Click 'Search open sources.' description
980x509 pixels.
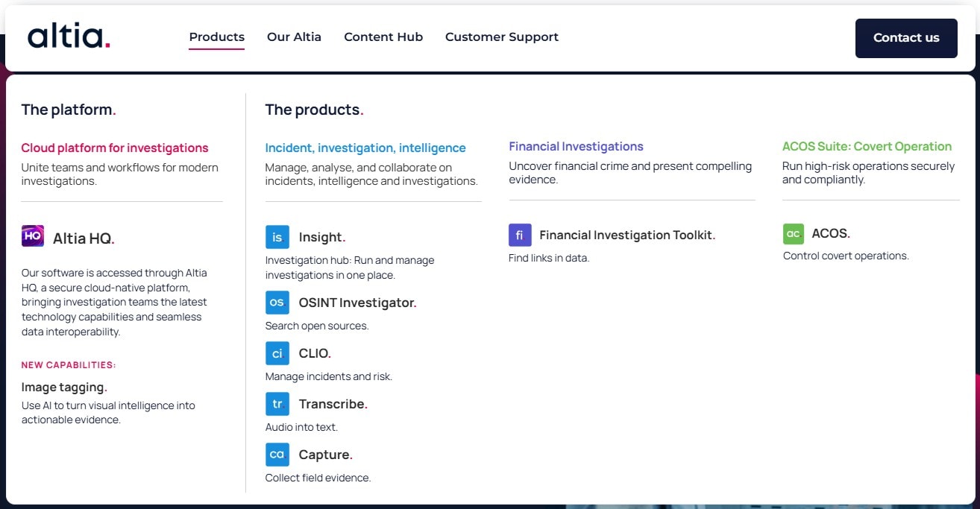coord(317,326)
